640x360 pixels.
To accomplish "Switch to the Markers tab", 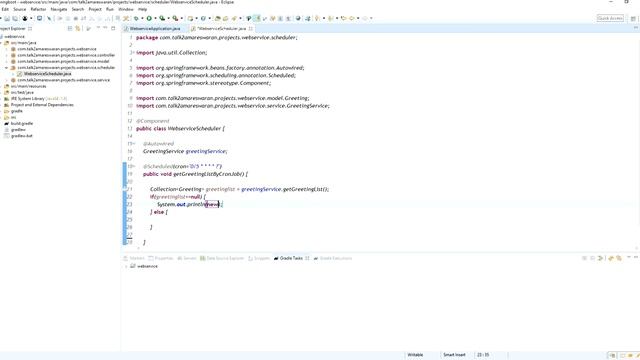I will click(134, 258).
